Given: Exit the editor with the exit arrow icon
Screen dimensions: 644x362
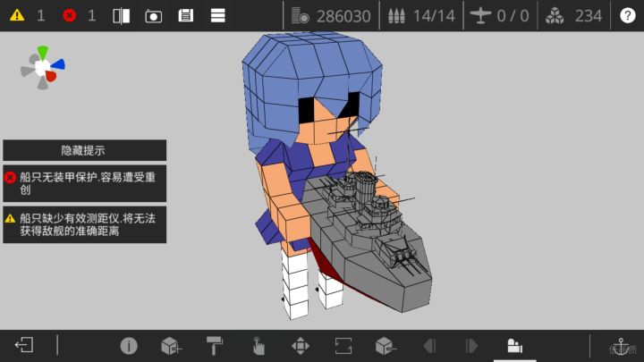Looking at the screenshot, I should pyautogui.click(x=24, y=345).
